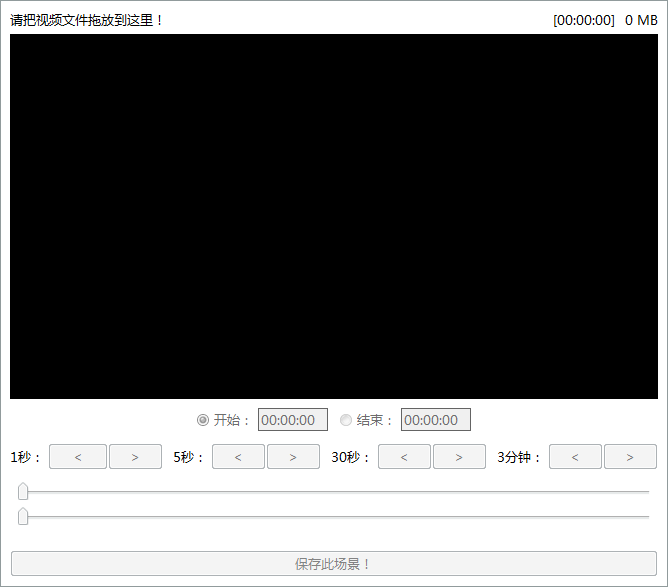The width and height of the screenshot is (668, 587).
Task: Step forward 30秒 with the > button
Action: [x=459, y=457]
